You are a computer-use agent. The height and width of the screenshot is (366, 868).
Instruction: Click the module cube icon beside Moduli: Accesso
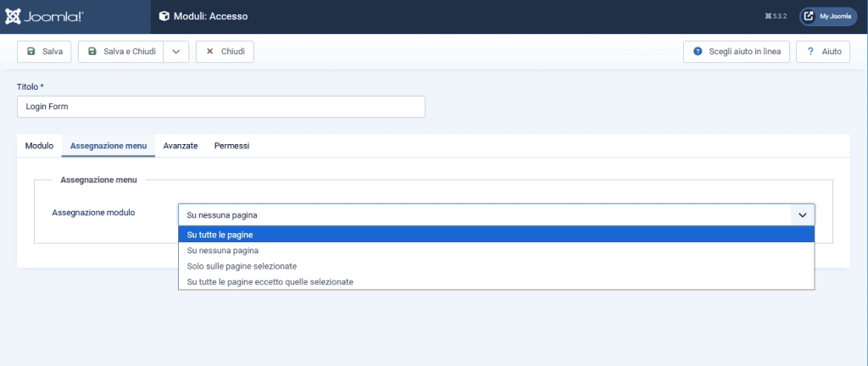tap(164, 16)
